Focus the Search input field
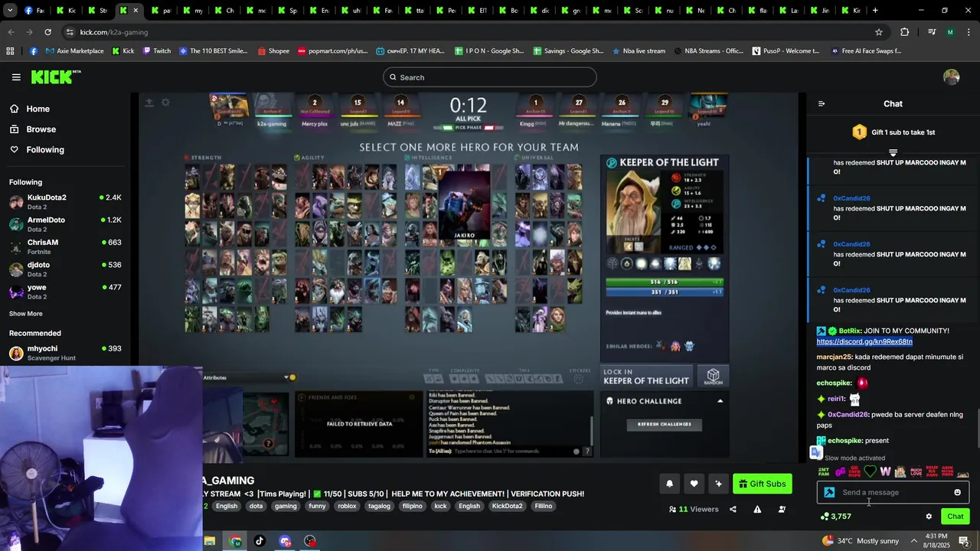Image resolution: width=980 pixels, height=551 pixels. click(490, 77)
